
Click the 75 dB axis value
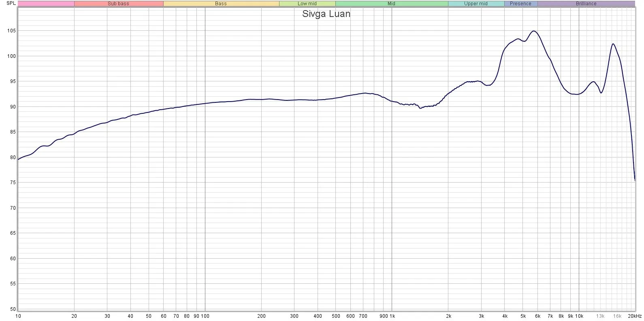[13, 183]
